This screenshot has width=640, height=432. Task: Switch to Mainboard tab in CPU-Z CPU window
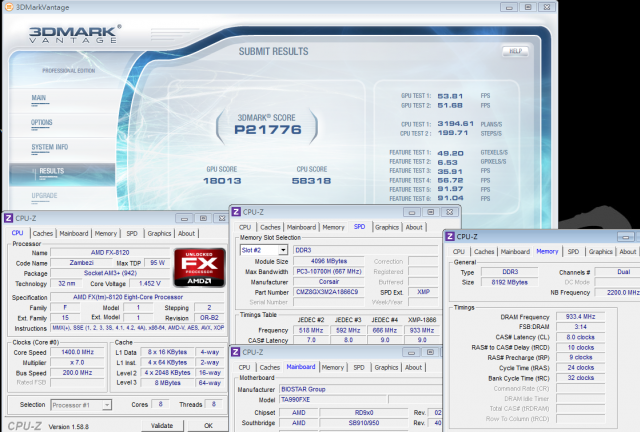(x=74, y=233)
